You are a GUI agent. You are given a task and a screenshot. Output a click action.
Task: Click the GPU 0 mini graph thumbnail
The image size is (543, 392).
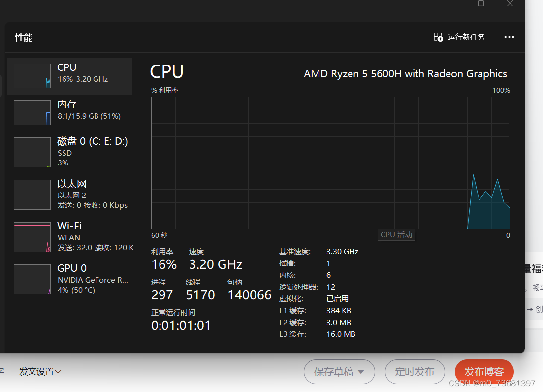click(x=32, y=279)
